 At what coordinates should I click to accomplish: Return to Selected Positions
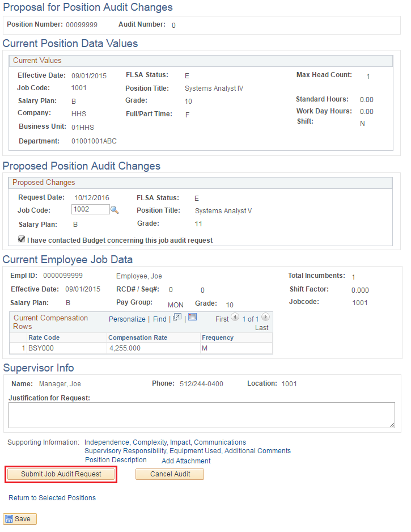52,498
